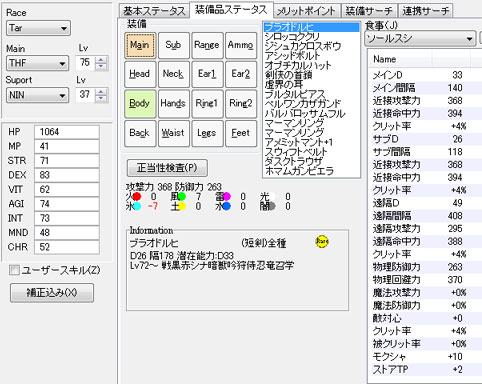Select アシッドボルト in equipment list
This screenshot has height=384, width=482.
coord(311,56)
